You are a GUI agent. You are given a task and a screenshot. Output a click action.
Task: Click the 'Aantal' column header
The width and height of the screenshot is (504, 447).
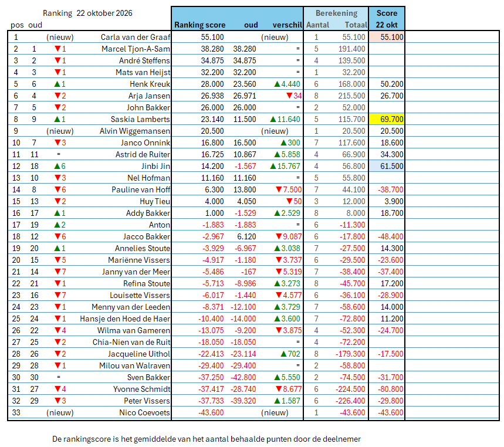tap(317, 25)
